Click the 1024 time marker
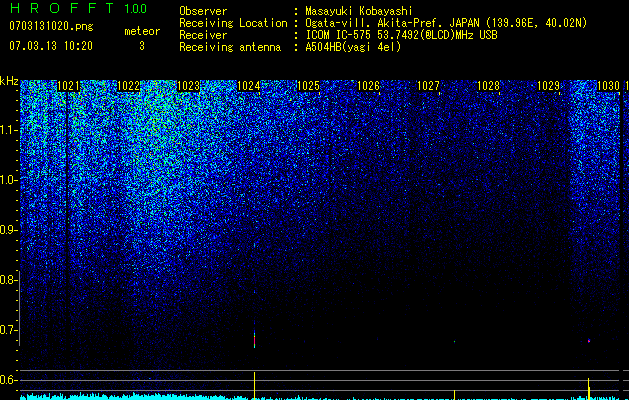 coord(248,86)
